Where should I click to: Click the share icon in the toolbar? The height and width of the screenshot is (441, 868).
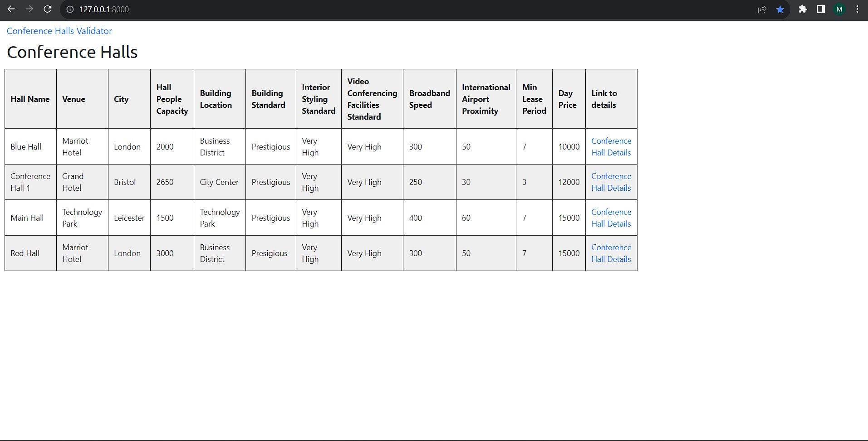(x=761, y=9)
